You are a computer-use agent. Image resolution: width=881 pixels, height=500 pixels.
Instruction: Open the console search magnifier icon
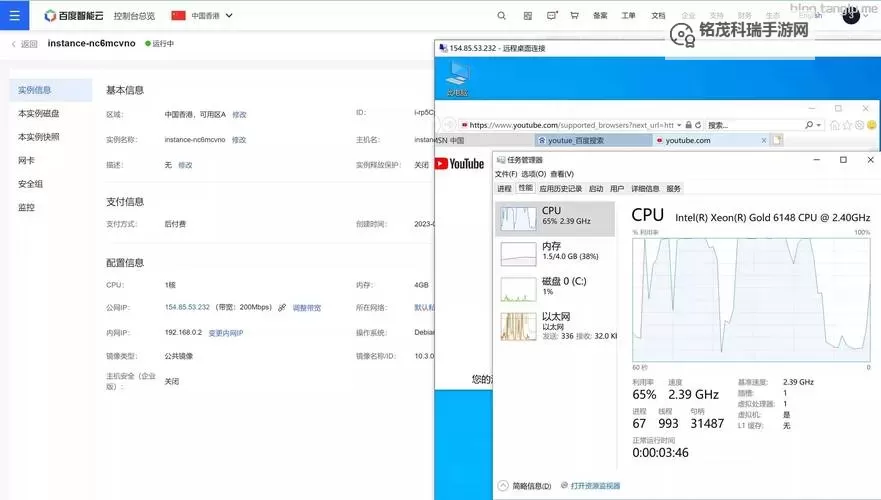pos(502,16)
